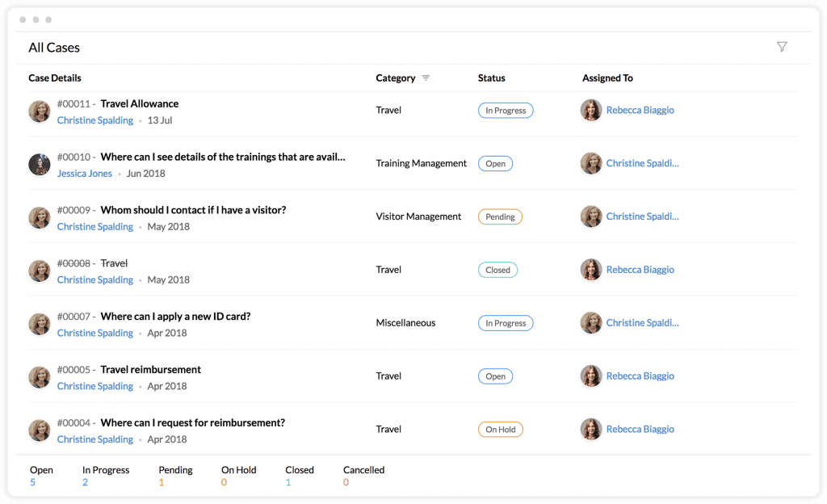Click Rebecca Biaggio's avatar on case #00004
827x504 pixels.
coord(590,429)
